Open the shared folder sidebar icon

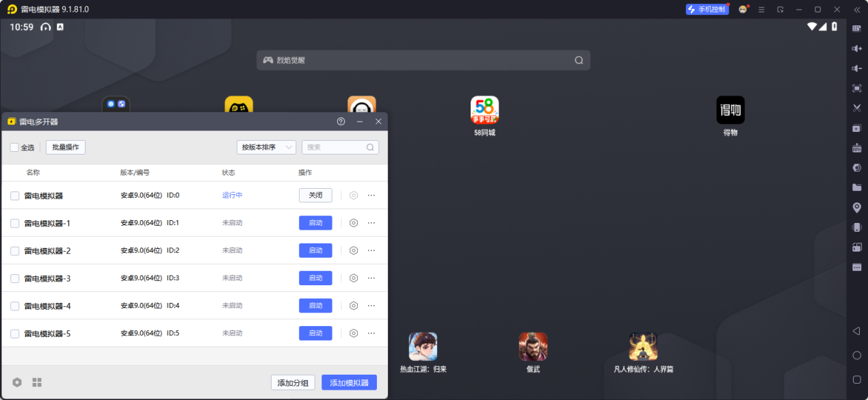(856, 187)
